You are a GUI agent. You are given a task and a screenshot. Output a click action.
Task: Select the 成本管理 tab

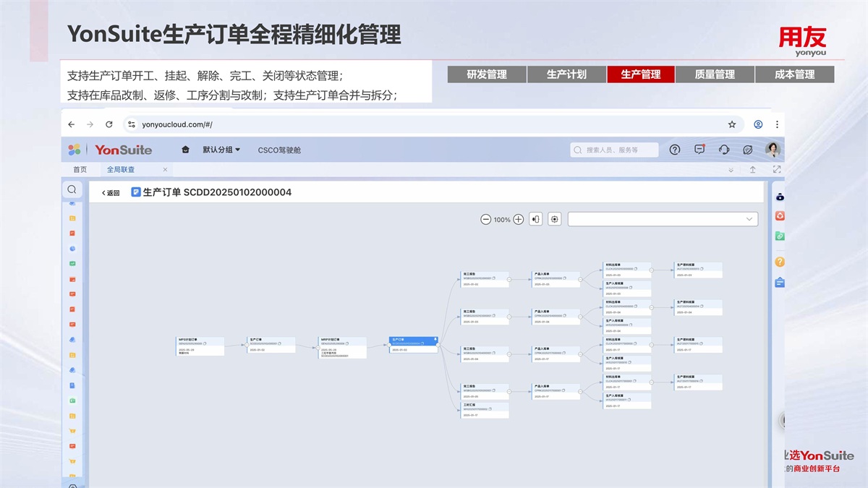pyautogui.click(x=794, y=74)
